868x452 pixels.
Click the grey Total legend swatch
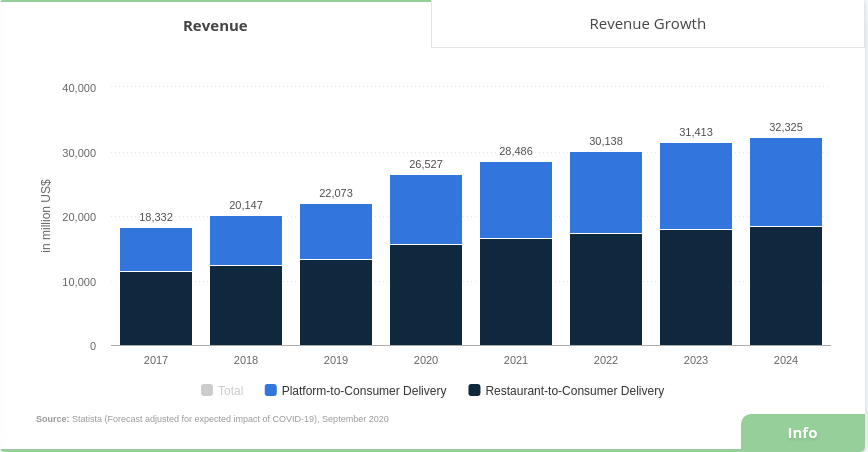206,390
